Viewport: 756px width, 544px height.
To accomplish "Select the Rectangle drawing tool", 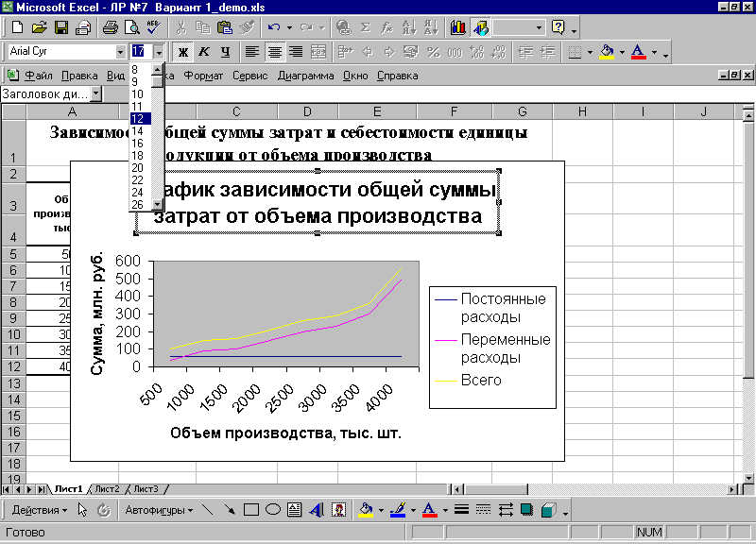I will click(x=251, y=510).
